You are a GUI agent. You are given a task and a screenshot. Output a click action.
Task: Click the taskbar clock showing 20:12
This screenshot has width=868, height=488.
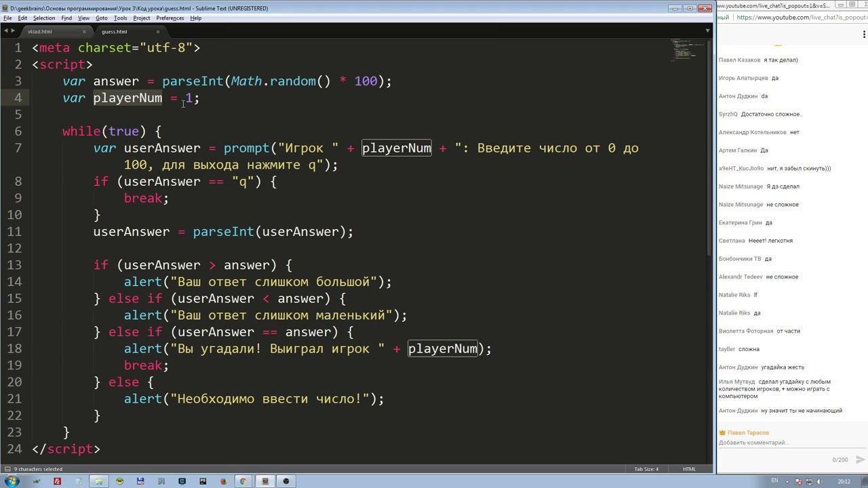tap(844, 481)
